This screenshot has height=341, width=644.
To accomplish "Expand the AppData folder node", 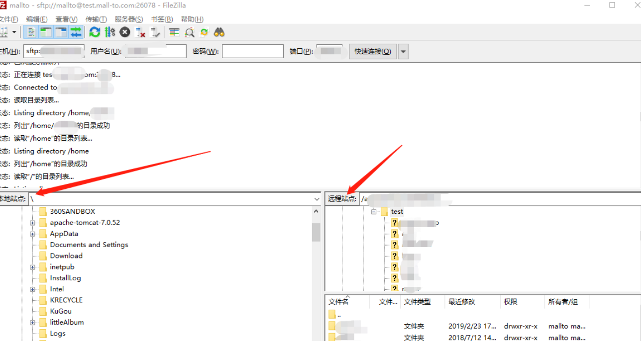I will [32, 234].
